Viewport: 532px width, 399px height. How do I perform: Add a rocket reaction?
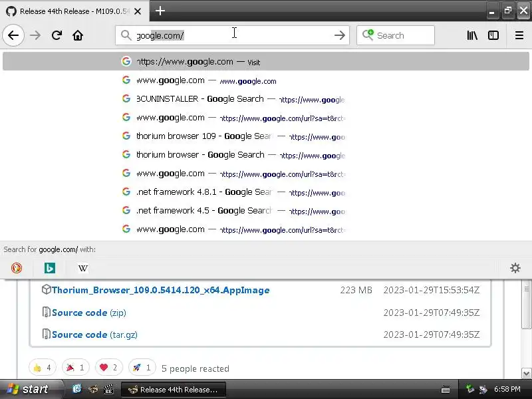[x=142, y=368]
